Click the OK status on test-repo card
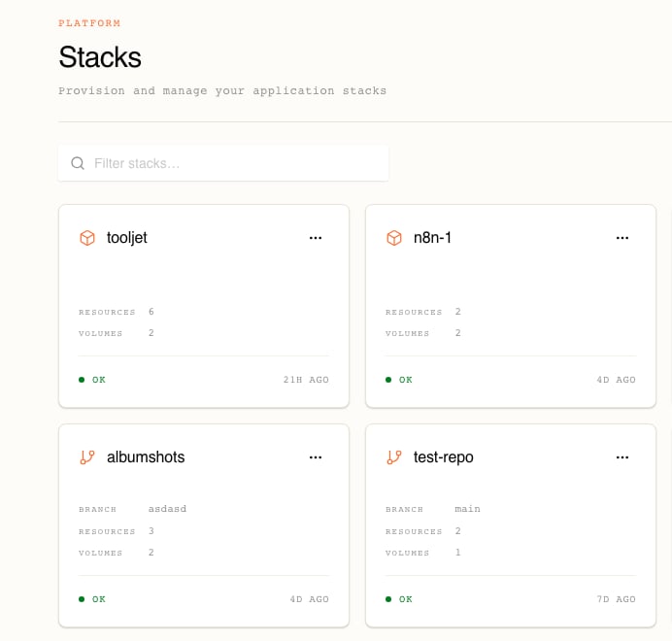 click(x=406, y=599)
